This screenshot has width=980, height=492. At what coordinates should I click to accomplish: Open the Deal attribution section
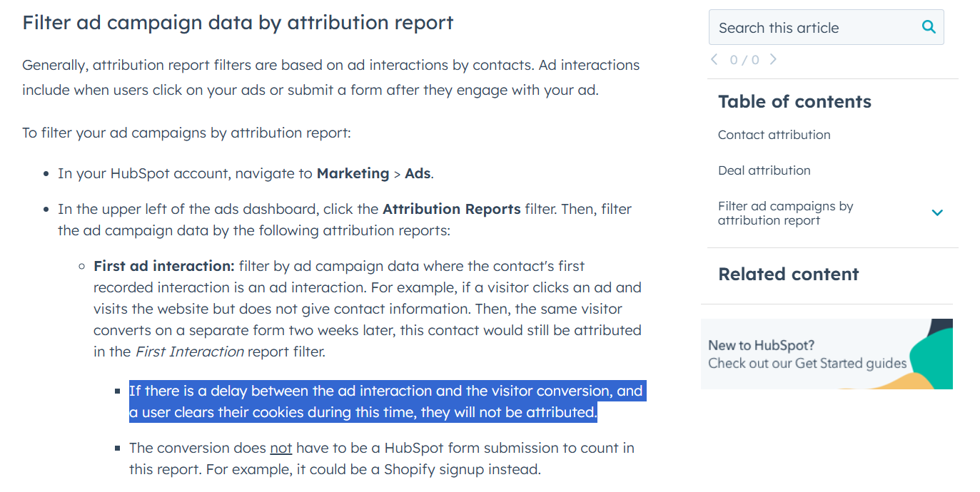click(x=764, y=170)
